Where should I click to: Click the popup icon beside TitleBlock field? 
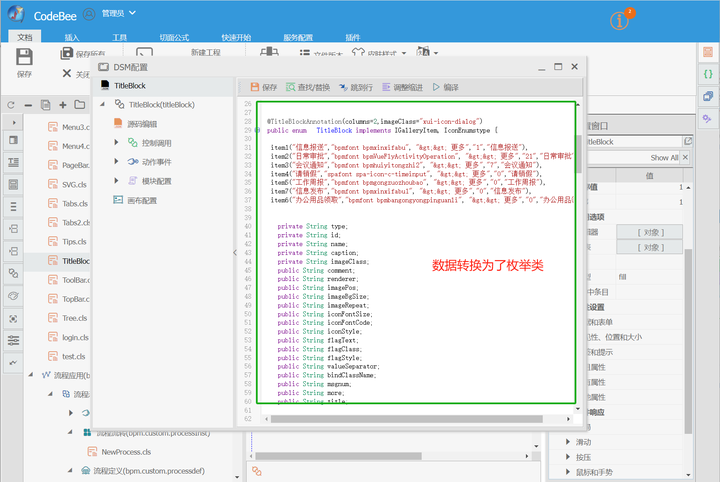pos(688,141)
